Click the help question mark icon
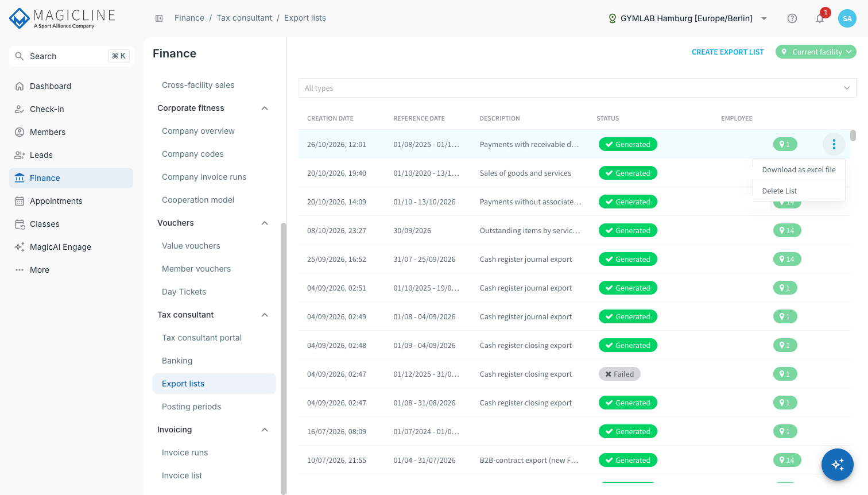This screenshot has height=495, width=868. (792, 18)
